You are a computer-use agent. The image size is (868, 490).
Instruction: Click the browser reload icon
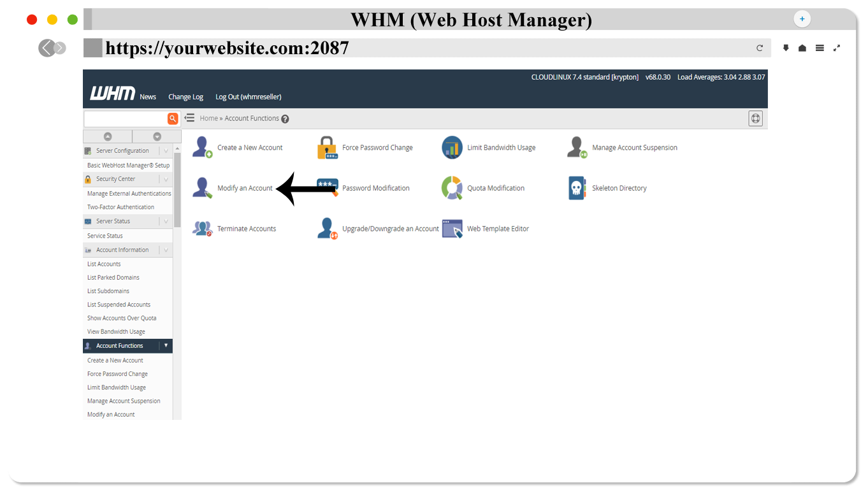coord(760,48)
